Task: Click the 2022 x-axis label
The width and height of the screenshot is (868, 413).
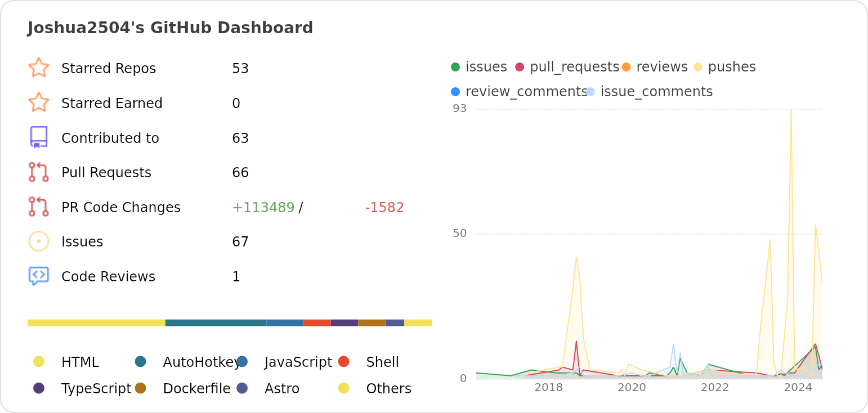Action: pos(715,388)
